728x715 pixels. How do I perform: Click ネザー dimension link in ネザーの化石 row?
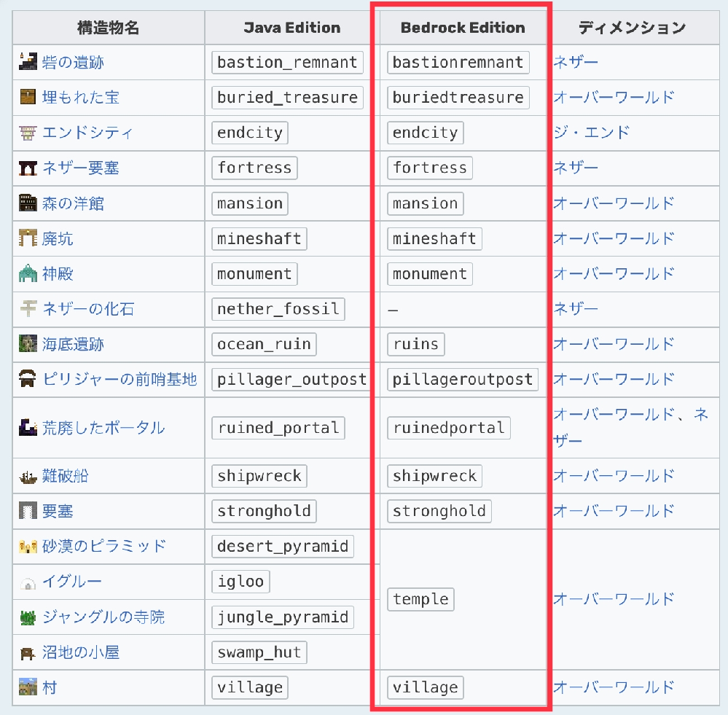click(x=575, y=309)
